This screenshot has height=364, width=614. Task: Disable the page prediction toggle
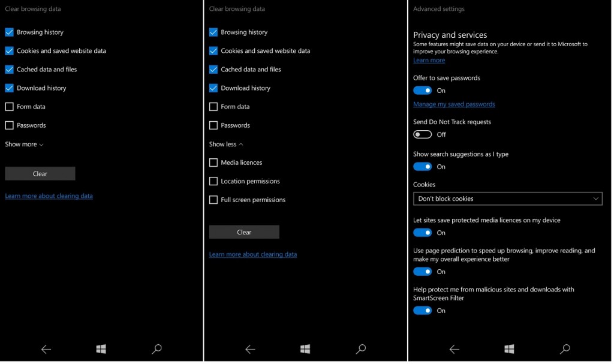(423, 272)
